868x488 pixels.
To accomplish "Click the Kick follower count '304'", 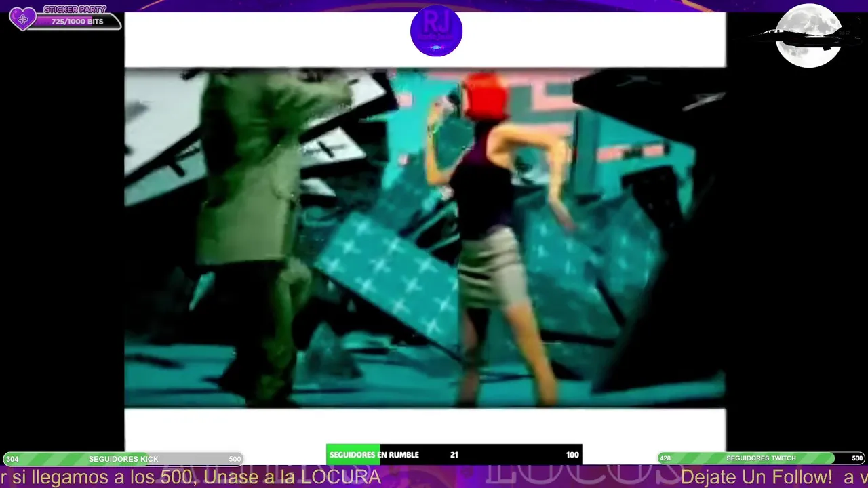I will (12, 460).
